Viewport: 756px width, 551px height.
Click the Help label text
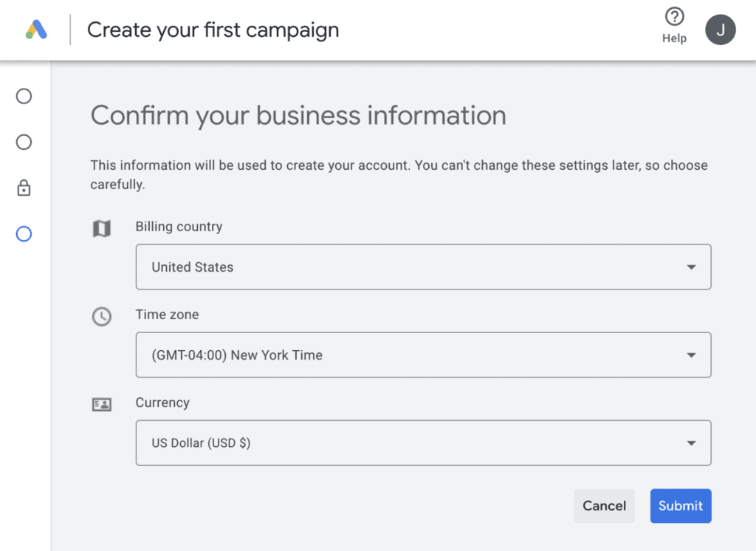click(x=674, y=39)
